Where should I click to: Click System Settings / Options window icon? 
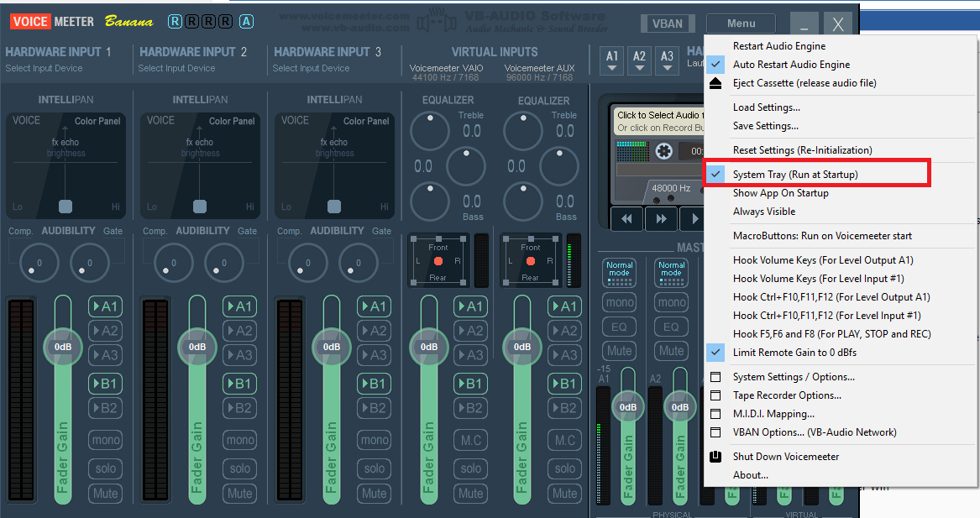715,377
